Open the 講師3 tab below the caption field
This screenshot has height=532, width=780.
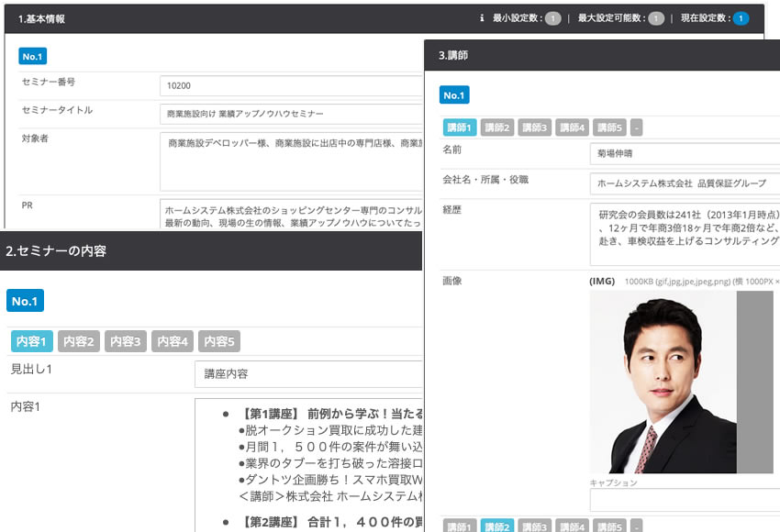point(535,526)
